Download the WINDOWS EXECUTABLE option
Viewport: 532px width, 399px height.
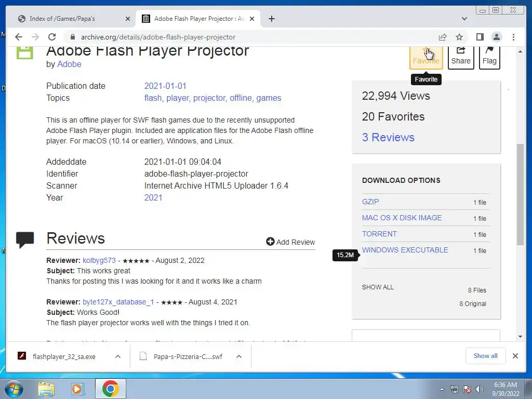[x=405, y=250]
